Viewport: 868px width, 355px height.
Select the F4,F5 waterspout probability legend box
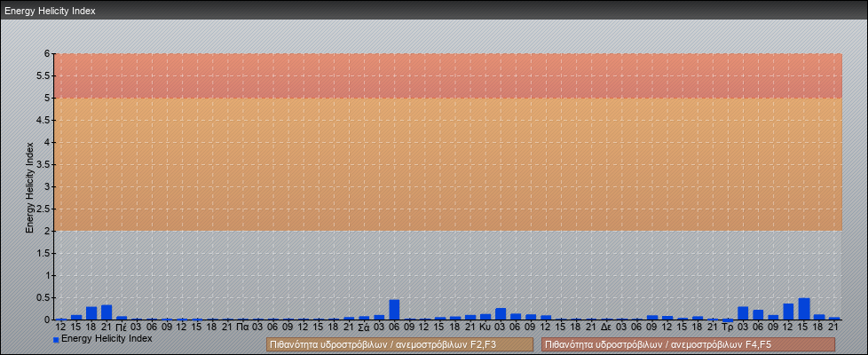[x=688, y=344]
